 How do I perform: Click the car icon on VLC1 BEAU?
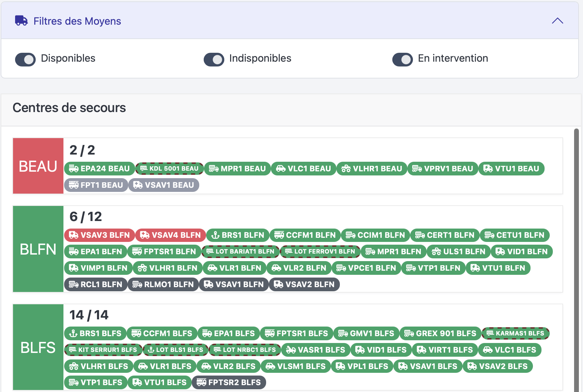(281, 169)
